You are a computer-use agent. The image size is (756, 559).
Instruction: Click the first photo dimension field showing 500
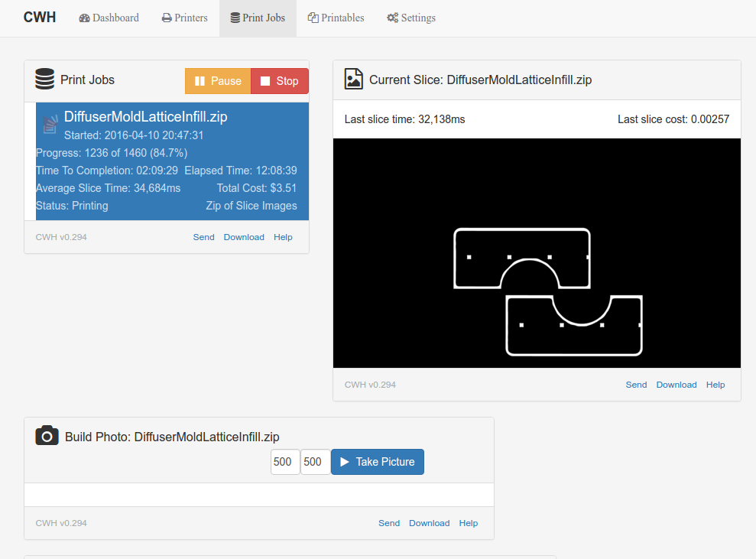tap(284, 462)
